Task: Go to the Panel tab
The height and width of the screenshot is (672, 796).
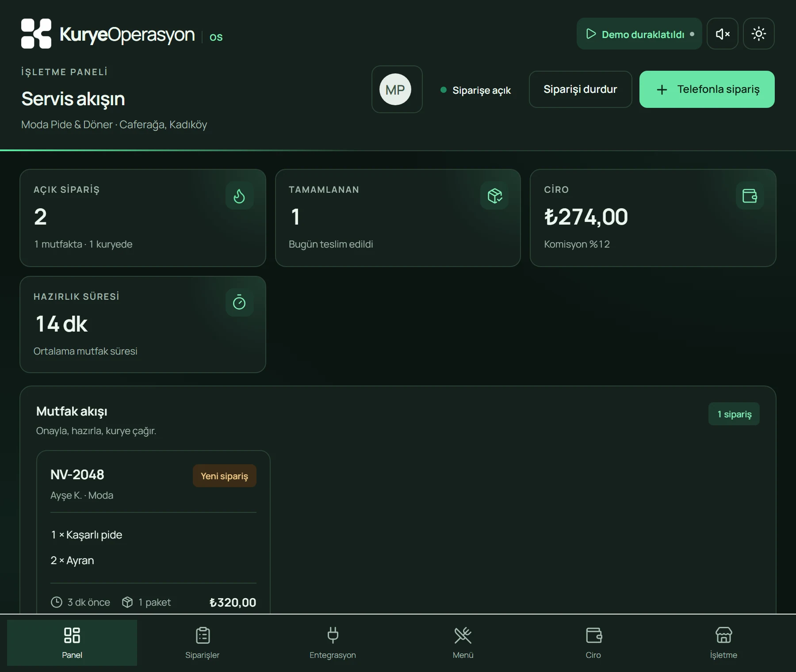Action: [x=72, y=643]
